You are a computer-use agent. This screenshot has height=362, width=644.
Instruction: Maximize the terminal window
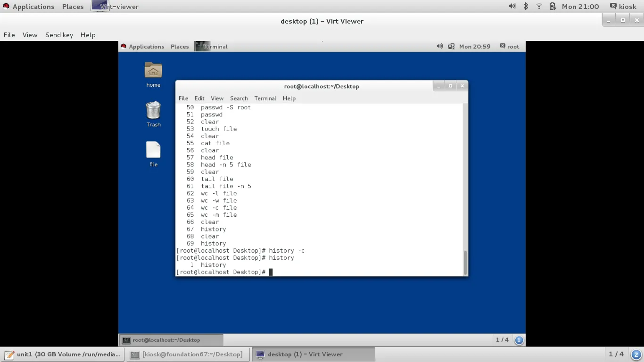click(450, 86)
